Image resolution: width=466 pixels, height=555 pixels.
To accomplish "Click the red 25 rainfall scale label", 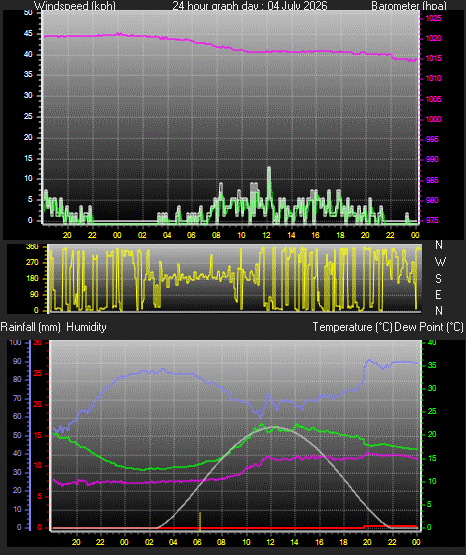I will (x=38, y=373).
